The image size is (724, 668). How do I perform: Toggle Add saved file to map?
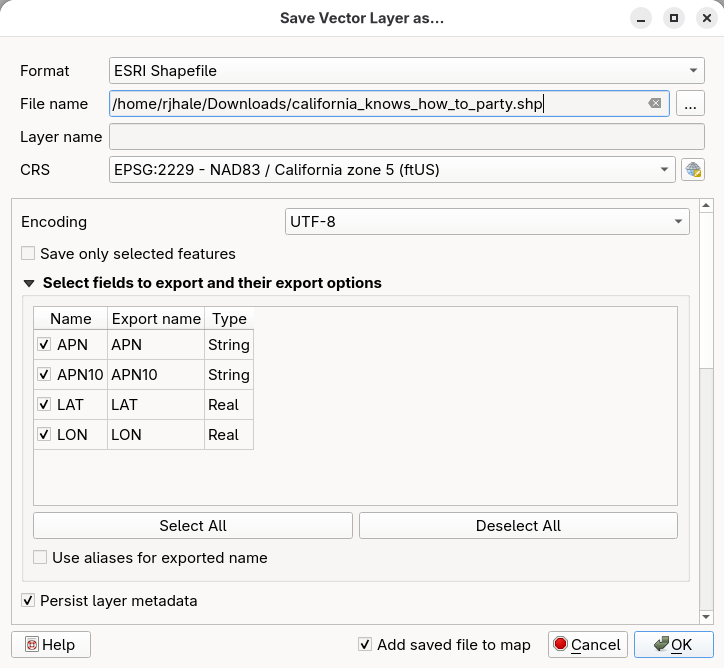pos(366,645)
